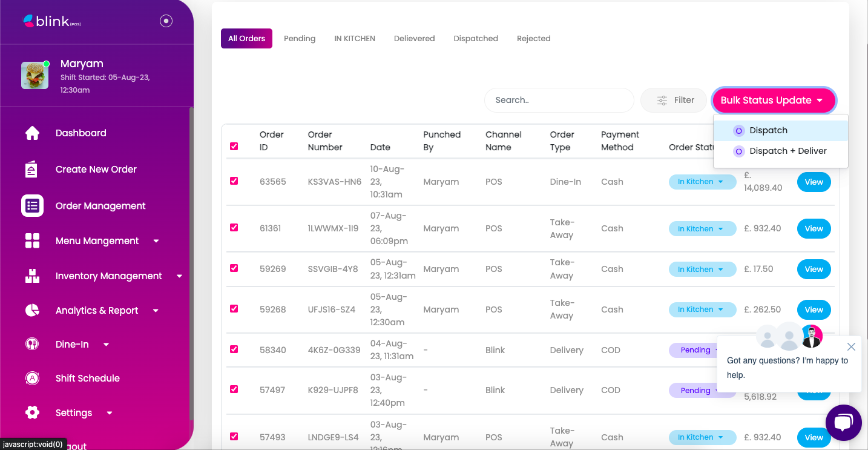Click the Create New Order icon
The height and width of the screenshot is (450, 868).
point(32,170)
